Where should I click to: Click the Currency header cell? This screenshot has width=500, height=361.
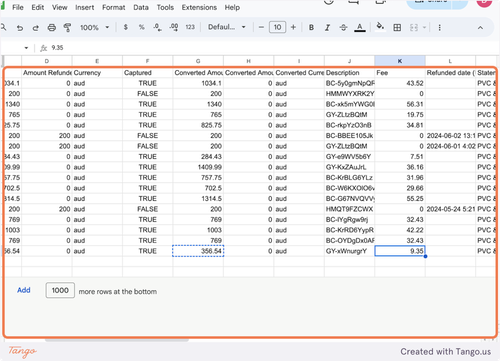[x=97, y=73]
